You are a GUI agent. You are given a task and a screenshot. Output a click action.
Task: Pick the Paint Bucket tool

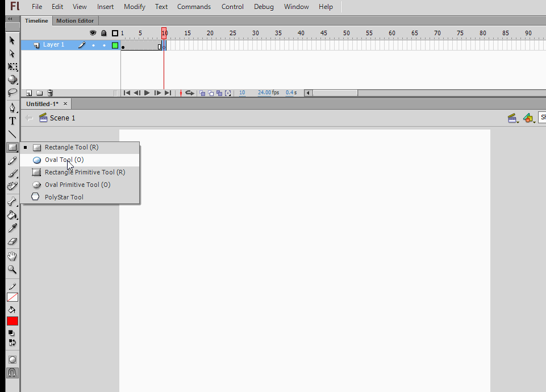[12, 215]
